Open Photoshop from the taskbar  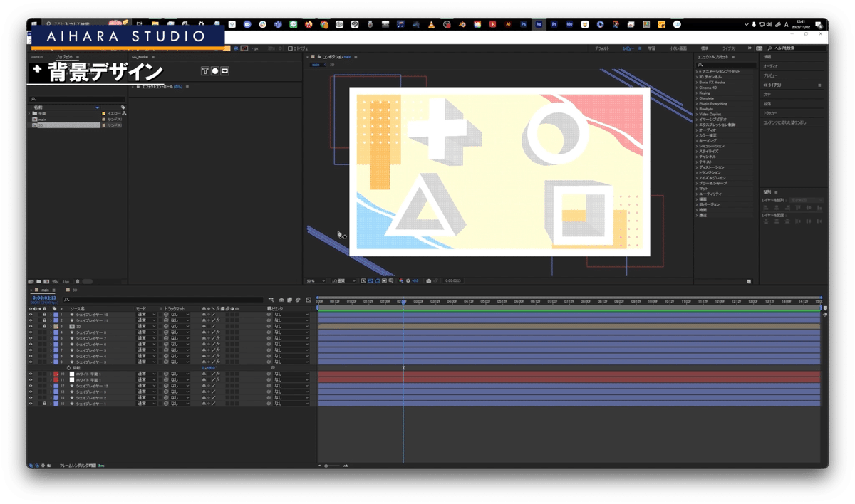point(524,24)
